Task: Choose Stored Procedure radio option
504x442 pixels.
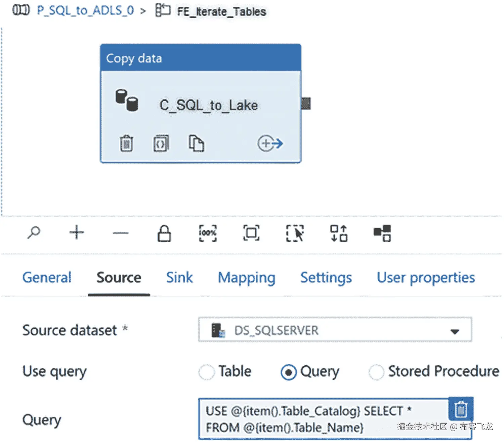Action: (376, 372)
